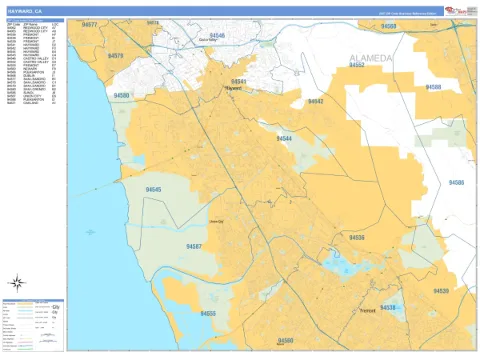The height and width of the screenshot is (360, 480).
Task: Click ZIP code label 94579
Action: pos(116,56)
